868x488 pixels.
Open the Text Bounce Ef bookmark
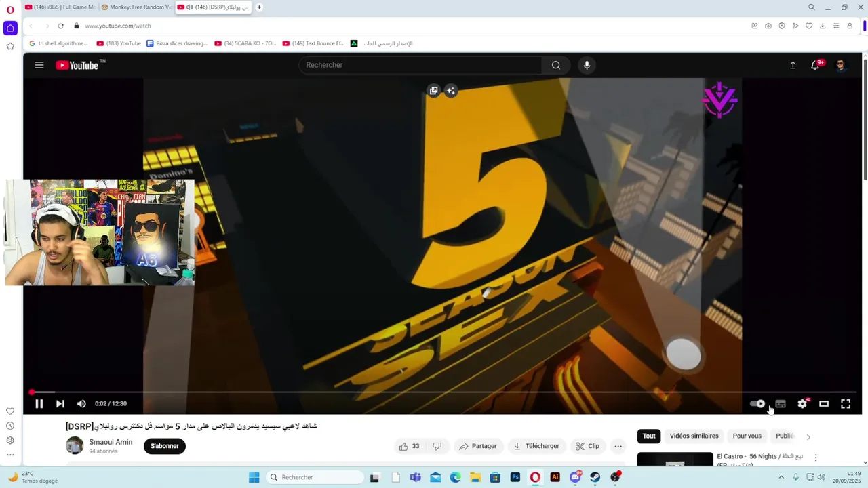click(313, 43)
